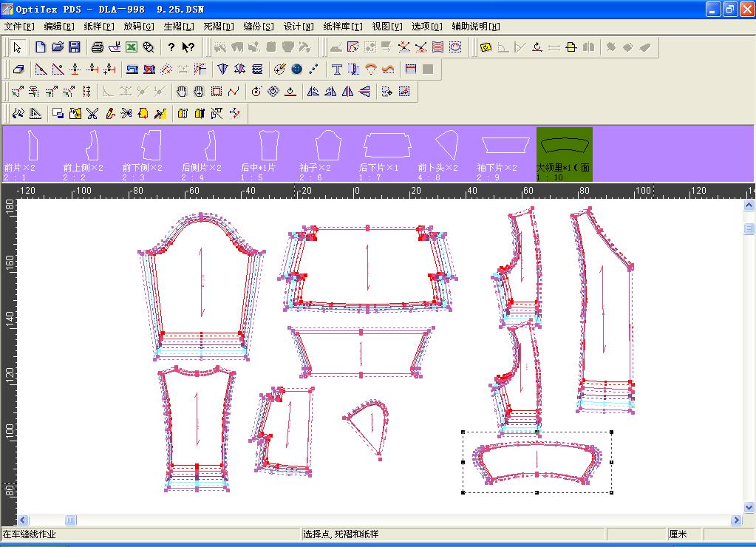
Task: Click the vertical scrollbar up arrow
Action: pos(749,206)
